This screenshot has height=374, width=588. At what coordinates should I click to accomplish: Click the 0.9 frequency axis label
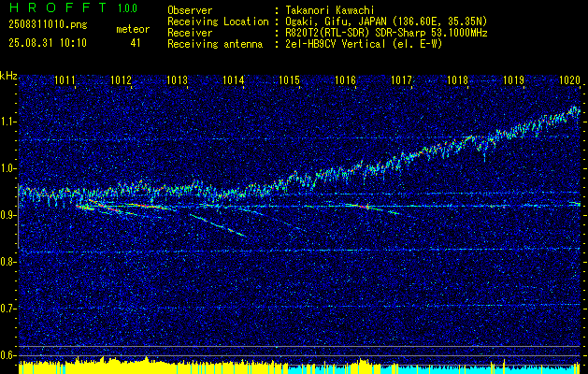coord(7,215)
